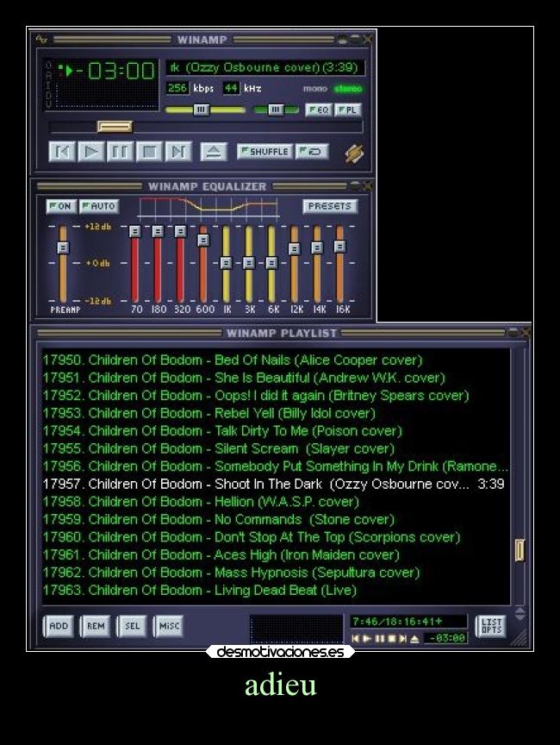Select track 17958 Hellion in playlist
This screenshot has height=745, width=560.
click(x=224, y=502)
